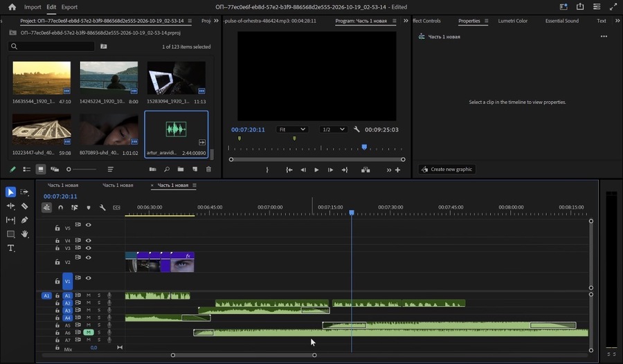Select the Razor tool
This screenshot has width=623, height=364.
(24, 206)
